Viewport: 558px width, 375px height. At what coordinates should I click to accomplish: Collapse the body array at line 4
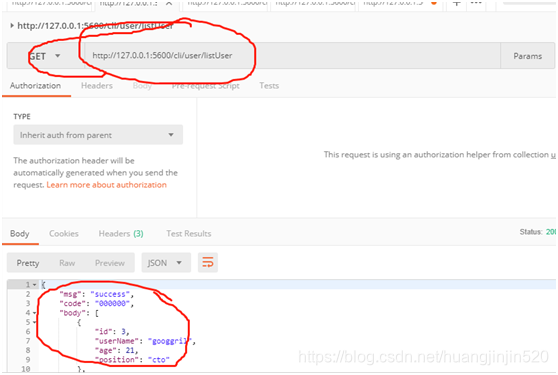click(35, 313)
